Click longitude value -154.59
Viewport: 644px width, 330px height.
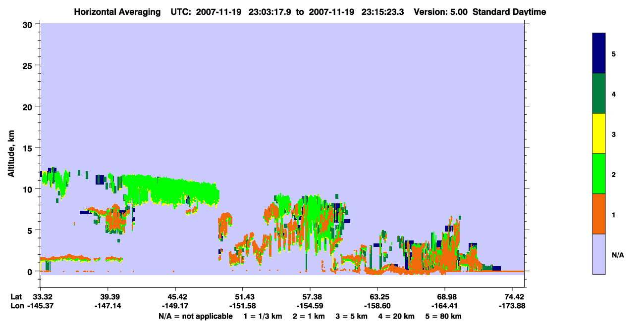(310, 306)
